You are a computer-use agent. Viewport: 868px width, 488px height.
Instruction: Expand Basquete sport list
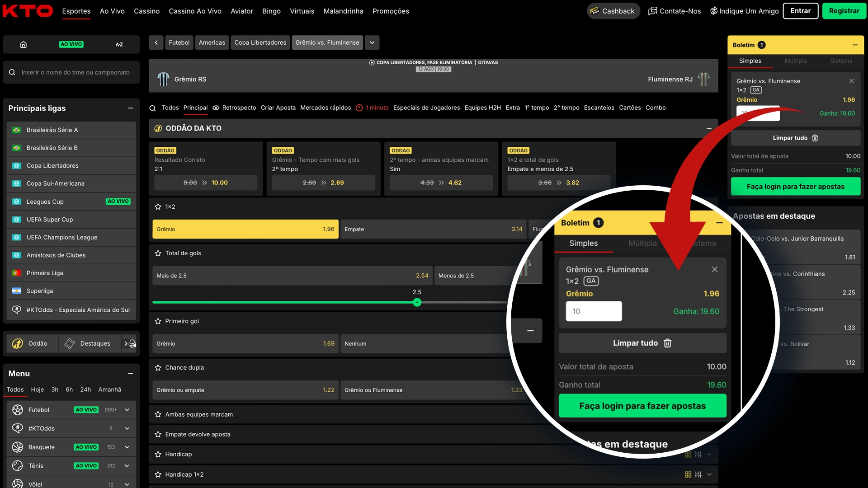click(127, 447)
